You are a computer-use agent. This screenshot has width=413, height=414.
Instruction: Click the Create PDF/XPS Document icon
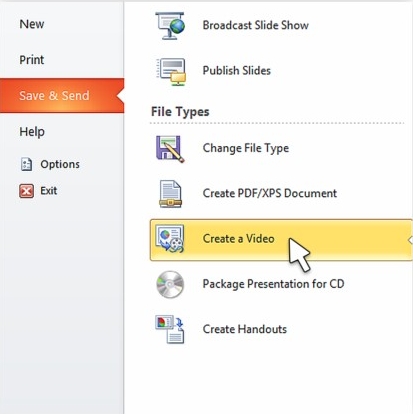(170, 194)
